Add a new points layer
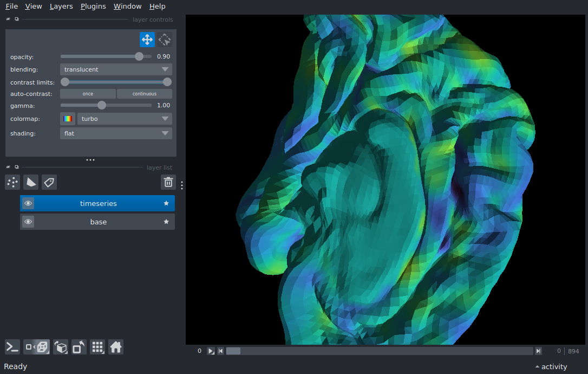 tap(12, 182)
